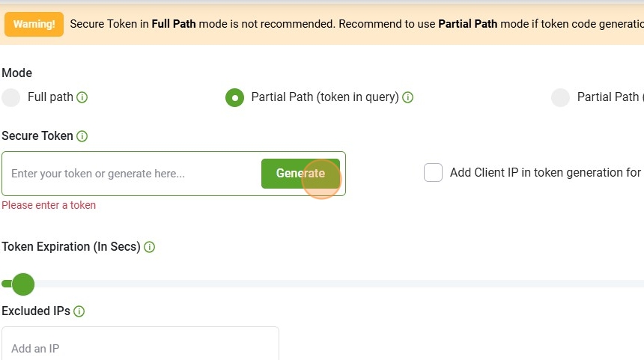This screenshot has height=360, width=644.
Task: Click the Token Expiration info icon
Action: pyautogui.click(x=150, y=247)
